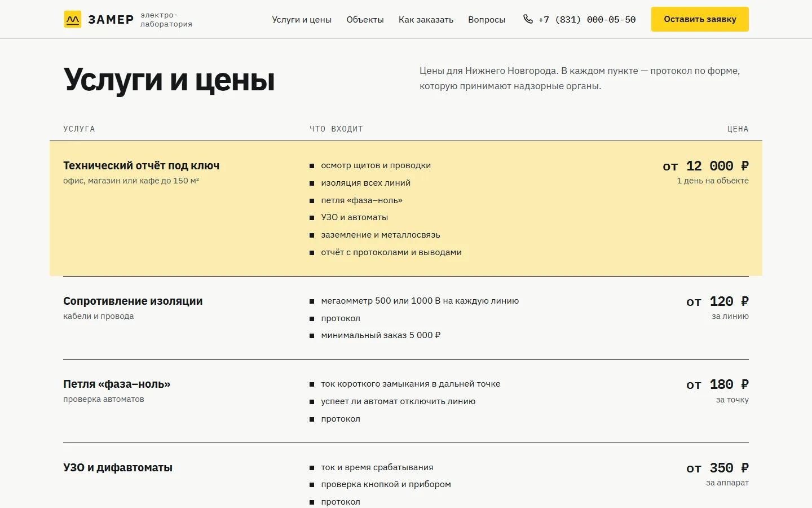Select the Технический отчёт под ключ row title
The image size is (812, 508).
(142, 165)
